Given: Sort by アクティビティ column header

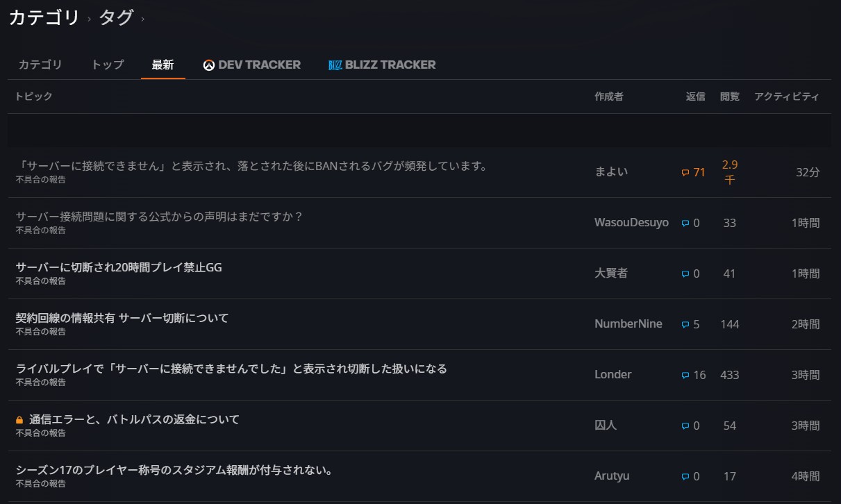Looking at the screenshot, I should pyautogui.click(x=786, y=96).
